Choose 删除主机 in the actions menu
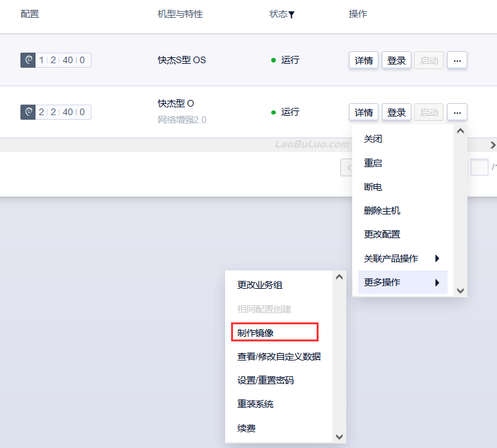Viewport: 497px width, 448px height. pyautogui.click(x=403, y=211)
